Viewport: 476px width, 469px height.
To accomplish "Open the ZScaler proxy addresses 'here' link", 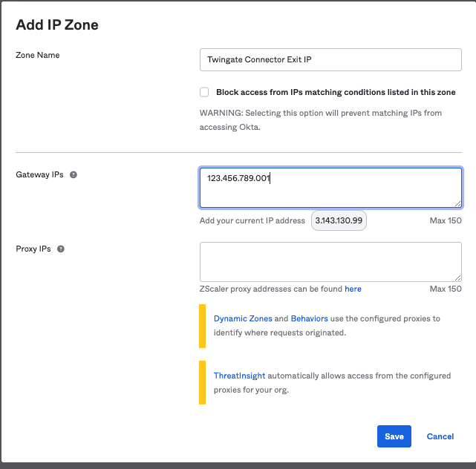I will 353,289.
